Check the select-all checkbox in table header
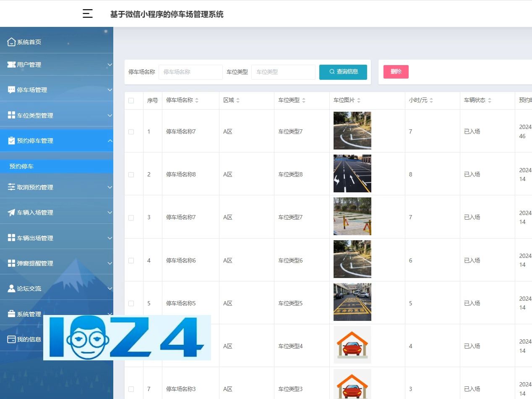 (x=131, y=100)
